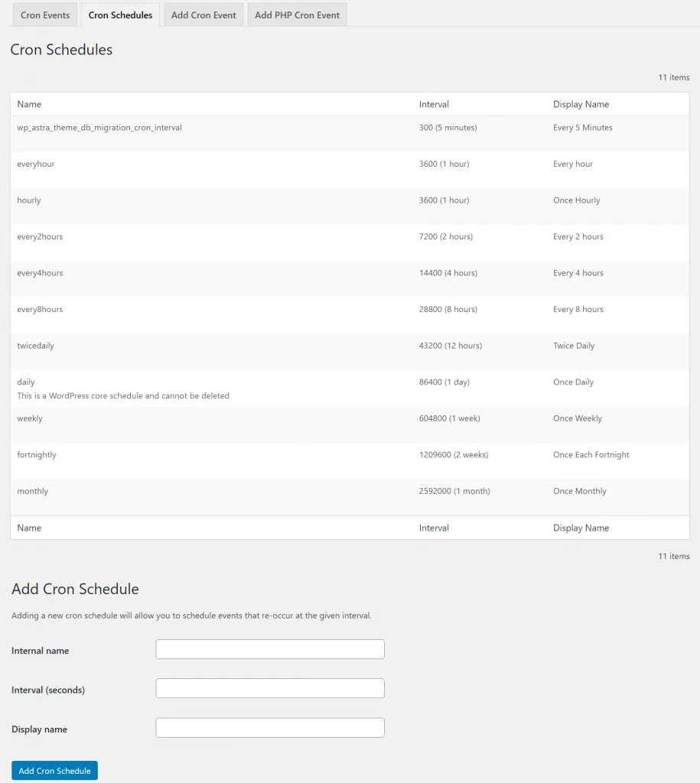Sort by the Interval column header
This screenshot has width=700, height=783.
point(434,104)
